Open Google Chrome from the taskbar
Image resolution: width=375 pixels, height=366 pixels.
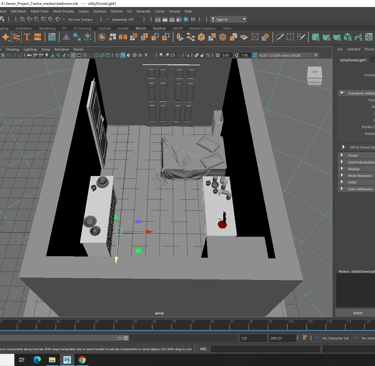tap(82, 360)
